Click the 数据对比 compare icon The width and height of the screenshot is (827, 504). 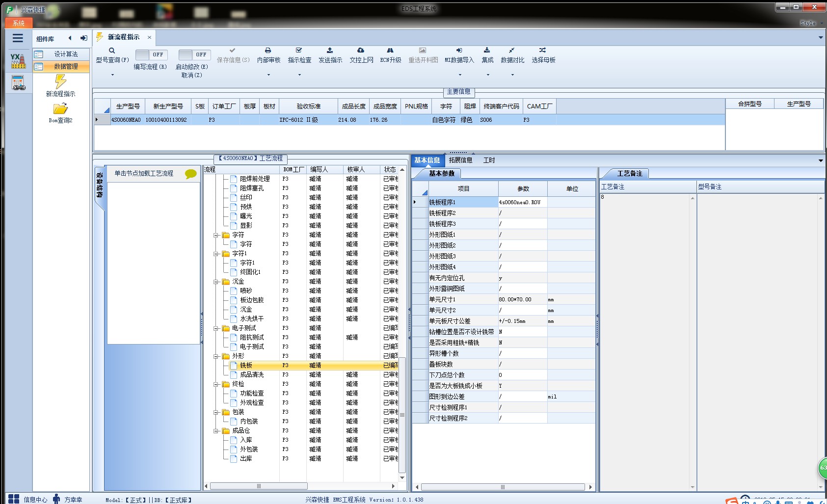point(512,50)
